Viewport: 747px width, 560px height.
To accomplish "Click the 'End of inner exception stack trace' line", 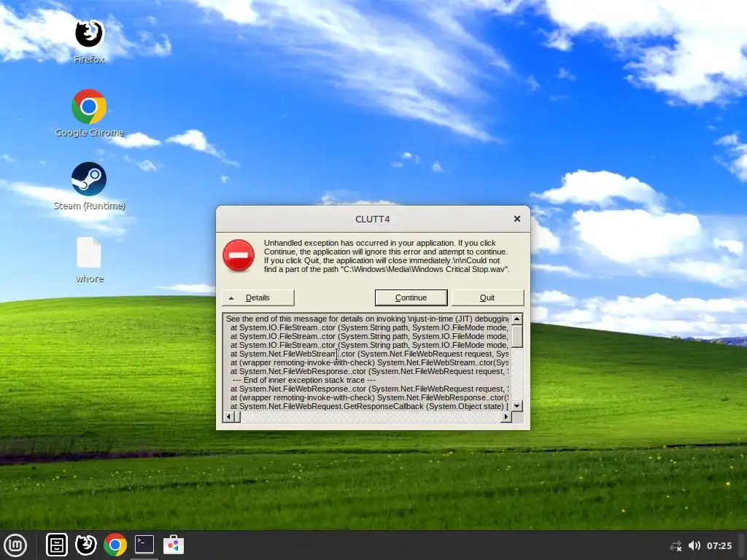I will (x=304, y=380).
